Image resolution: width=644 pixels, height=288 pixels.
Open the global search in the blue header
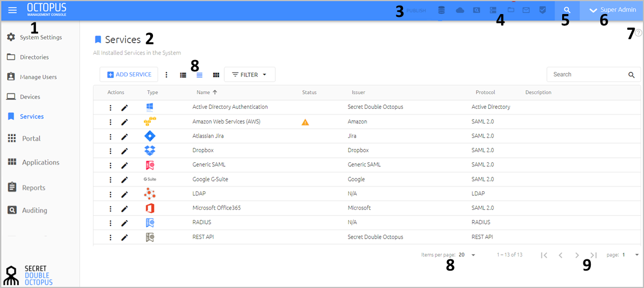[x=567, y=10]
